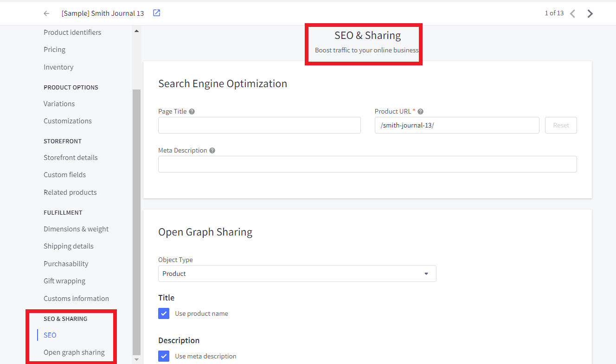The image size is (616, 364).
Task: Select Customizations in sidebar
Action: (68, 121)
